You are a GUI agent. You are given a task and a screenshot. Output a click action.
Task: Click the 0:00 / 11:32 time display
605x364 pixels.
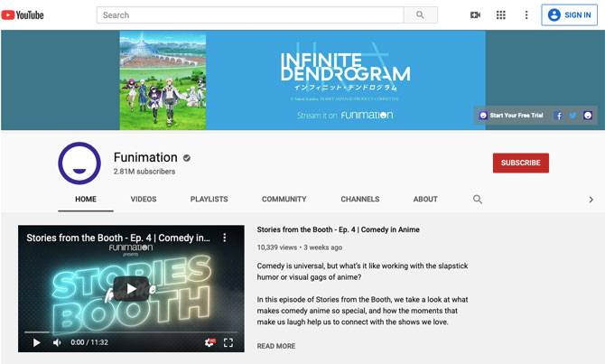(89, 342)
